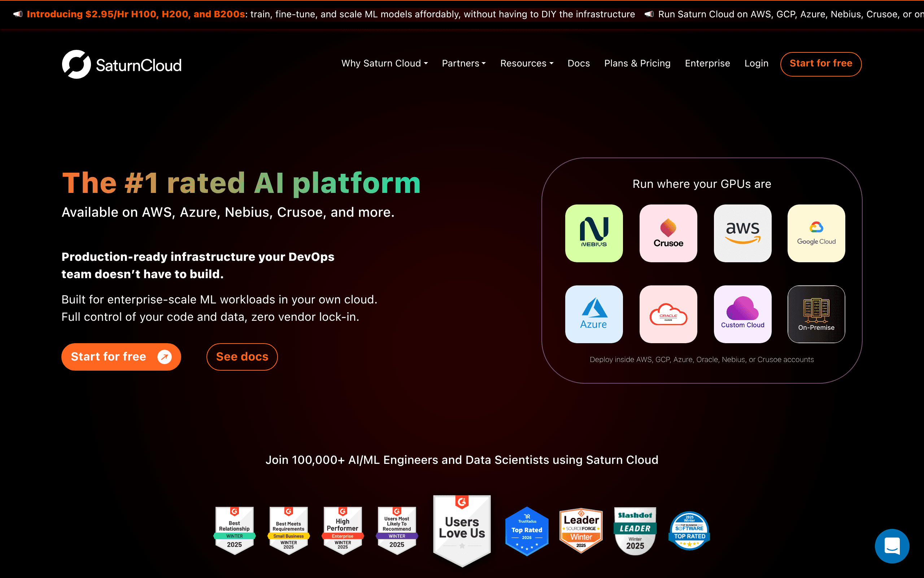Open the Run Saturn Cloud on AWS announcement
This screenshot has width=924, height=578.
[x=791, y=14]
